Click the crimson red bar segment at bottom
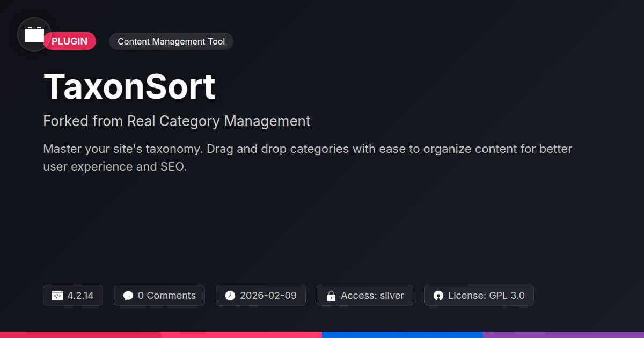644x338 pixels. point(80,335)
